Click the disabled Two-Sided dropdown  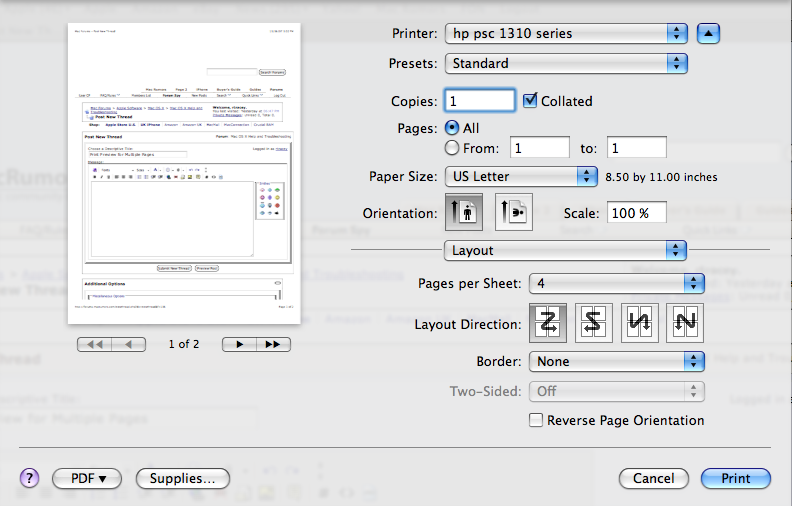coord(617,391)
